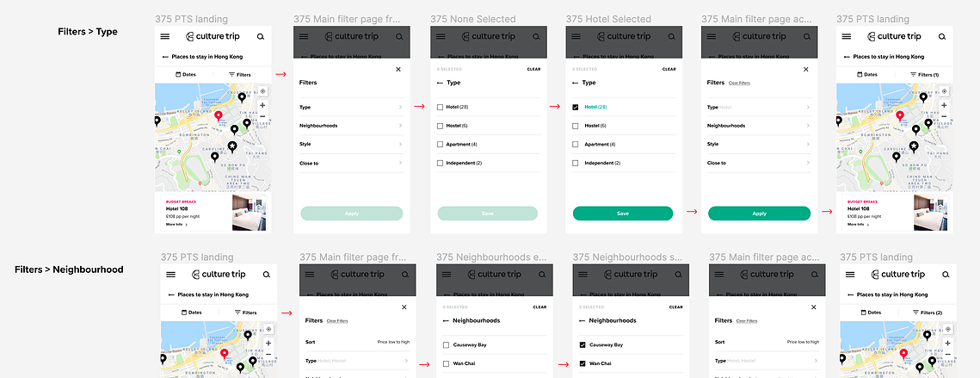Image resolution: width=980 pixels, height=378 pixels.
Task: Click Dates calendar icon on Filters (2) screen
Action: [865, 313]
